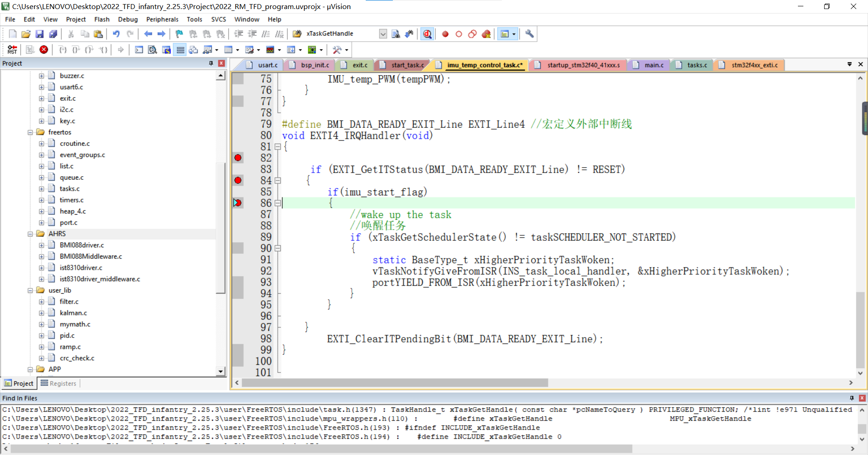Open the File menu
This screenshot has width=868, height=455.
(x=10, y=19)
